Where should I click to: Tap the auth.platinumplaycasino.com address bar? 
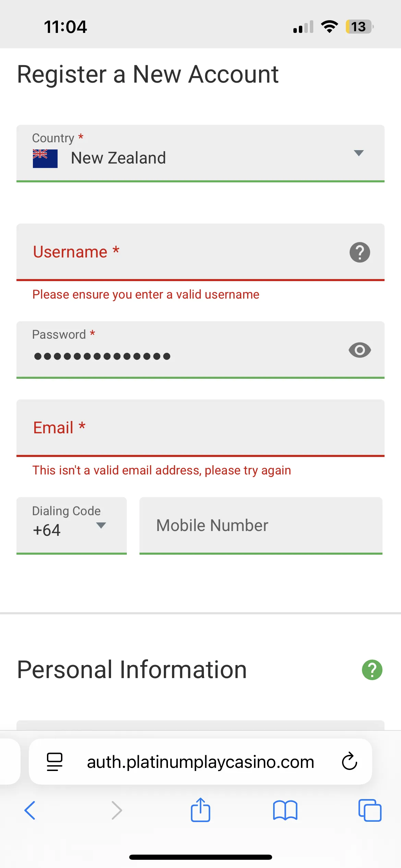pos(200,762)
